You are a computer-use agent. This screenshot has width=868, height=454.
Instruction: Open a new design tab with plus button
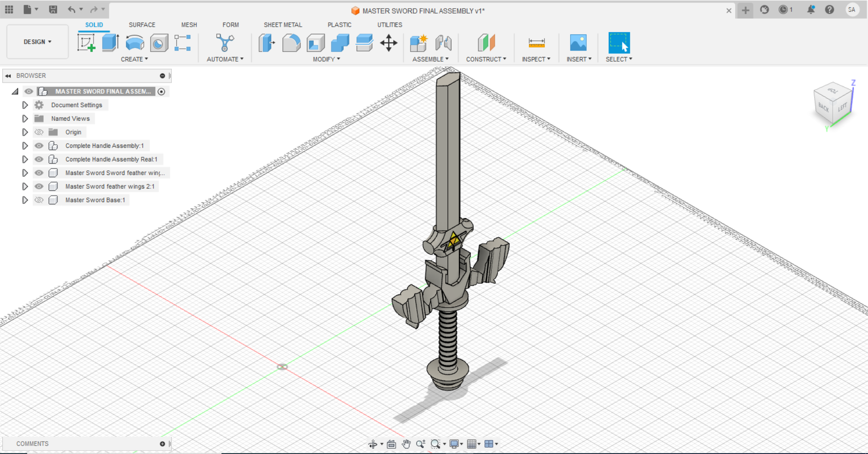point(745,10)
